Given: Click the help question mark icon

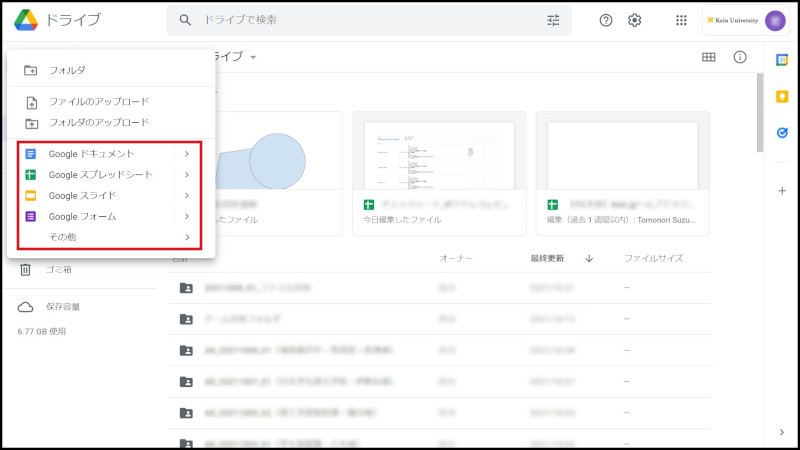Looking at the screenshot, I should pyautogui.click(x=605, y=20).
